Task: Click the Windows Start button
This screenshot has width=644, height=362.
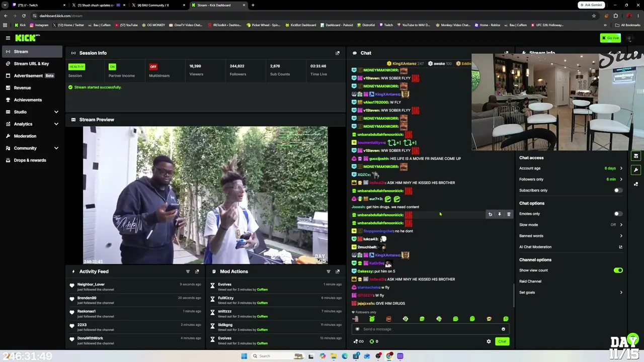Action: [x=244, y=356]
